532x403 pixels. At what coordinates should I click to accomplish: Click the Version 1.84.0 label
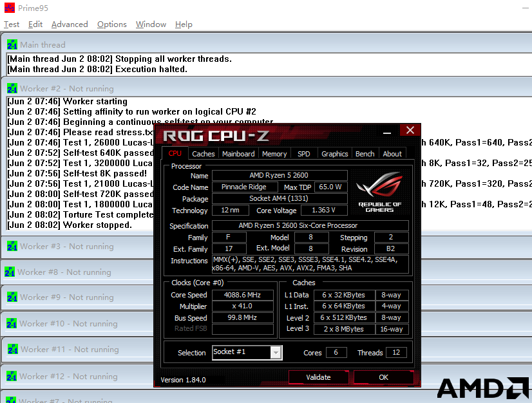[x=183, y=380]
